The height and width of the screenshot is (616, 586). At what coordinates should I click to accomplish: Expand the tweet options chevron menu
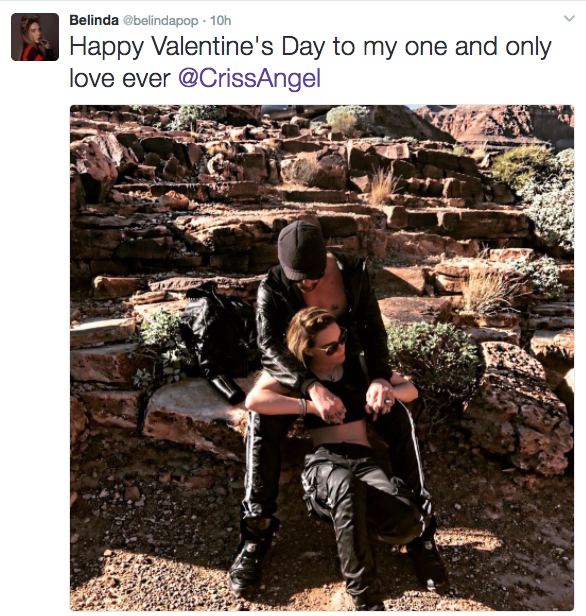(x=569, y=18)
